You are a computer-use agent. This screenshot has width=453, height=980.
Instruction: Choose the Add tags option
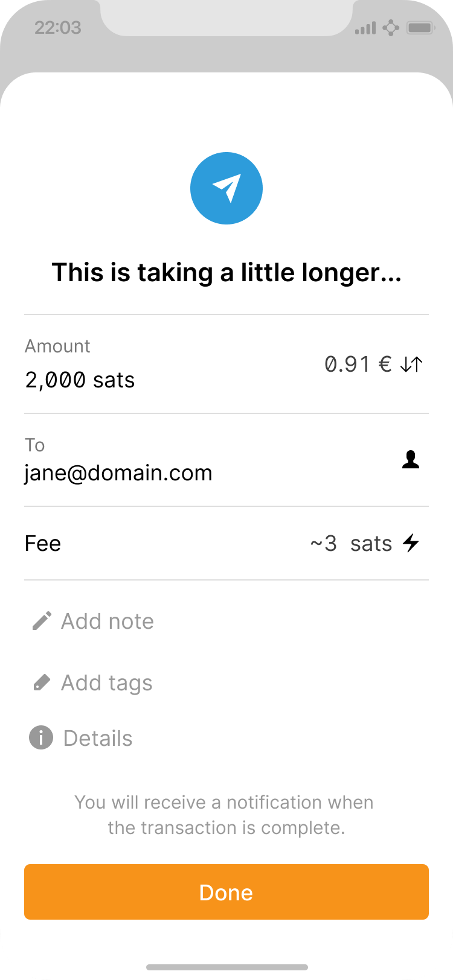coord(107,682)
